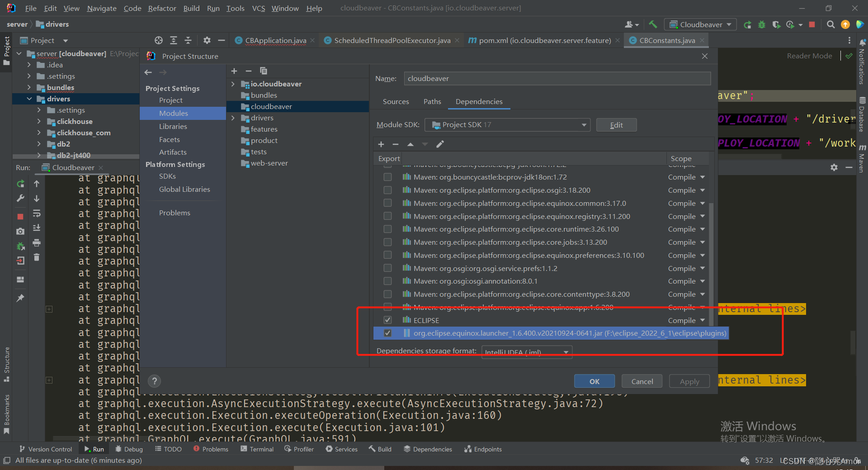
Task: Check export for org.eclipse.osgi:3.18.200
Action: (387, 190)
